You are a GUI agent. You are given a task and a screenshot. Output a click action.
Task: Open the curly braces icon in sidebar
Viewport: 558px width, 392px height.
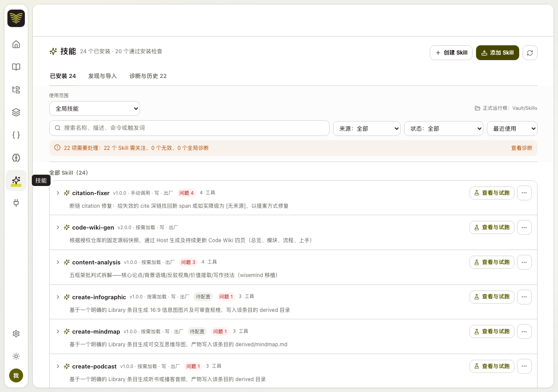(x=16, y=135)
